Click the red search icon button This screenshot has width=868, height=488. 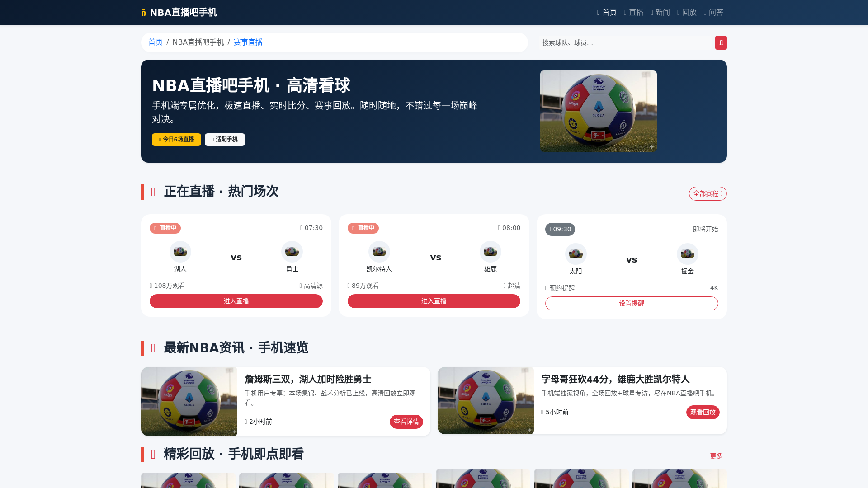[721, 42]
